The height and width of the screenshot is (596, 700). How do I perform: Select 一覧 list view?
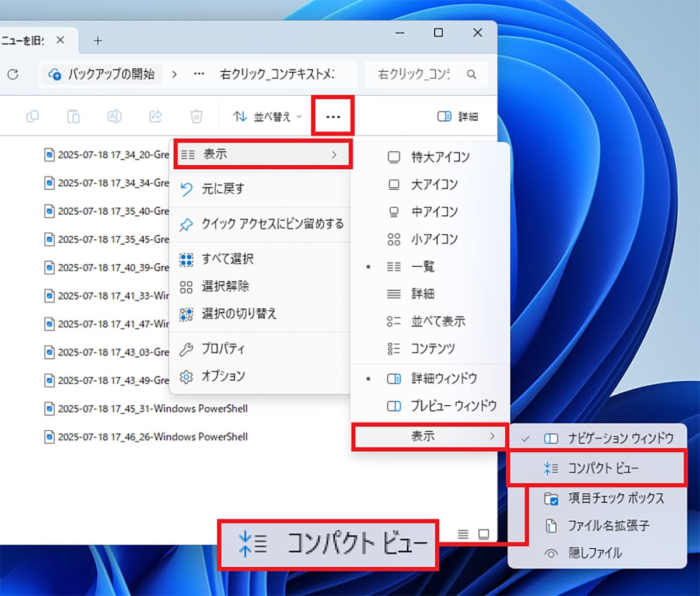(430, 267)
